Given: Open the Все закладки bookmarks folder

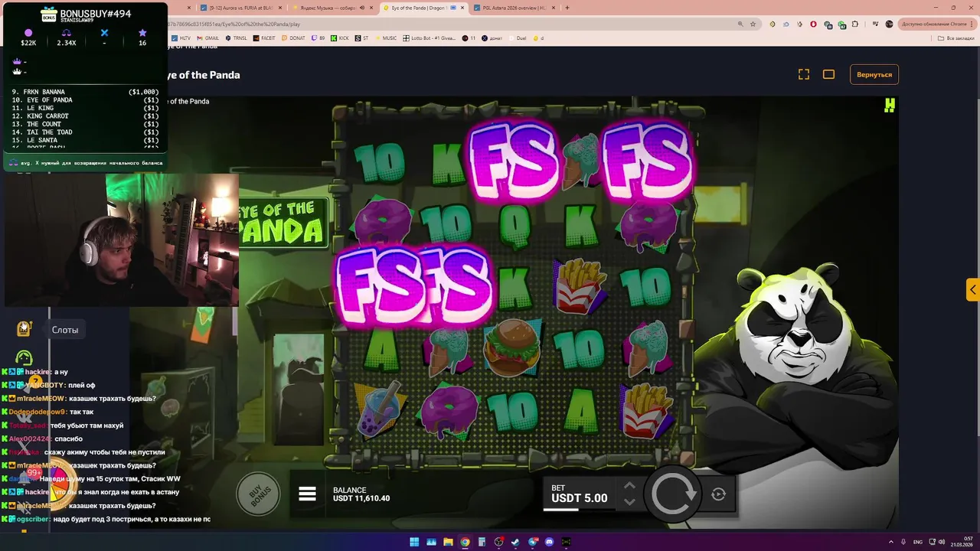Looking at the screenshot, I should pos(956,37).
